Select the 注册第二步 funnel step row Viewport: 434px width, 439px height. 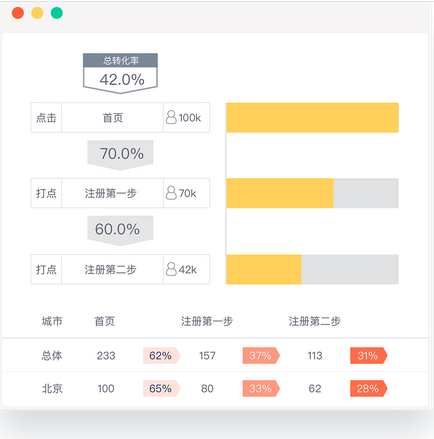(120, 269)
